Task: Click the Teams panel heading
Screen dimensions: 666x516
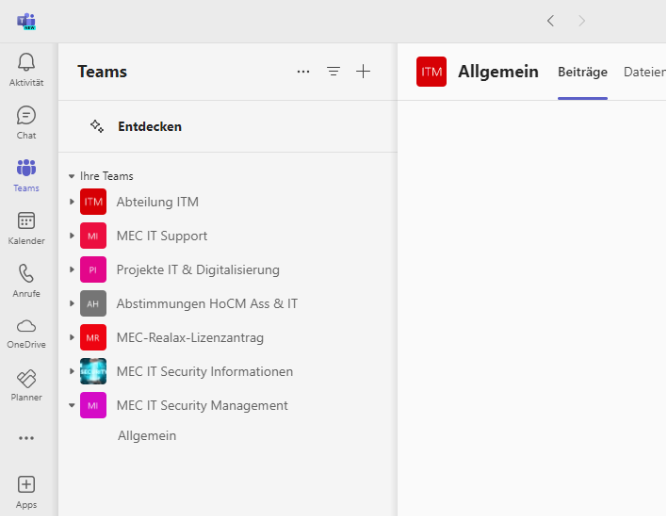Action: [x=102, y=71]
